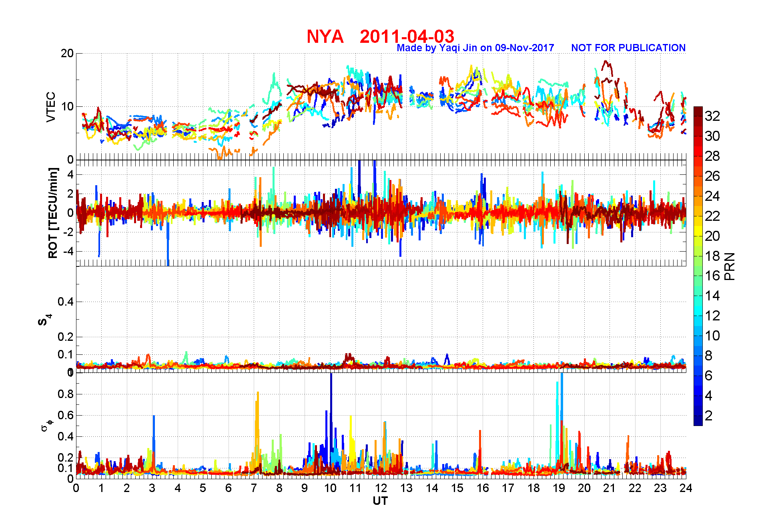Click the VTEC y-axis tick label 20
Viewport: 762px width, 532px height.
(x=67, y=53)
